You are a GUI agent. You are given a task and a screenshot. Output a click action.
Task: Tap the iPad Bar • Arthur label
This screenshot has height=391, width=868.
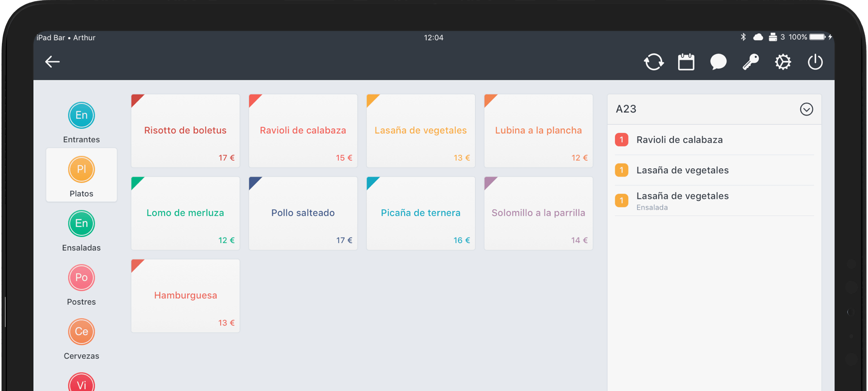pyautogui.click(x=66, y=38)
